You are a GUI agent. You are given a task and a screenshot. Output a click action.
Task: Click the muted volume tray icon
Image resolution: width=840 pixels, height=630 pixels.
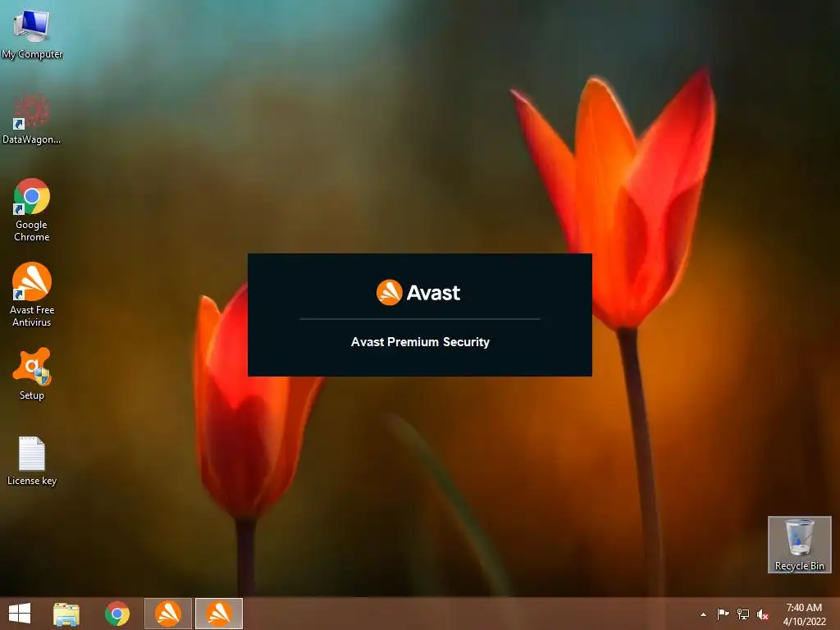click(x=763, y=614)
